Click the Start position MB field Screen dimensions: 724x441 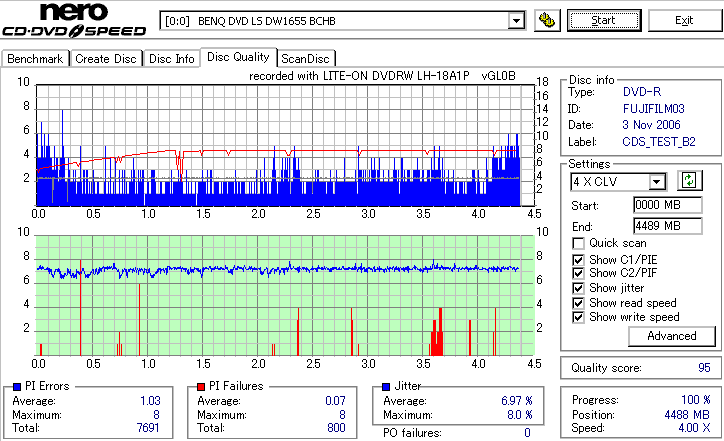point(668,205)
